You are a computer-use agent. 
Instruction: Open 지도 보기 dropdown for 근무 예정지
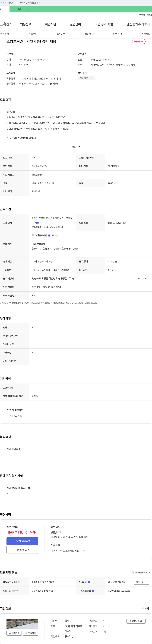(x=141, y=278)
